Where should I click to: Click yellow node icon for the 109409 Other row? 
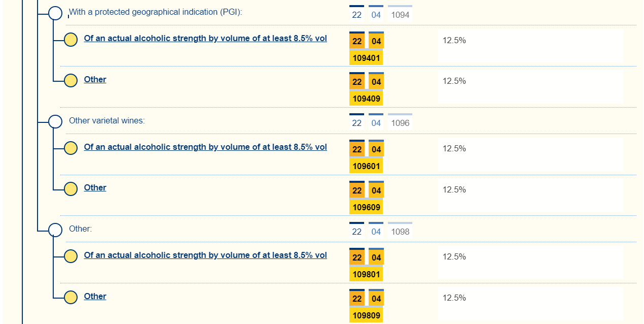[x=70, y=80]
